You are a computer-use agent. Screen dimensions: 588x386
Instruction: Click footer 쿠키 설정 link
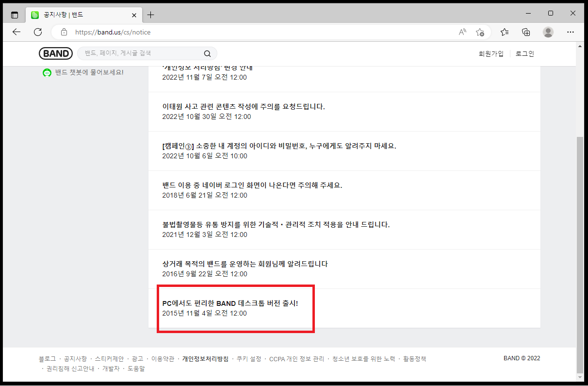click(249, 359)
